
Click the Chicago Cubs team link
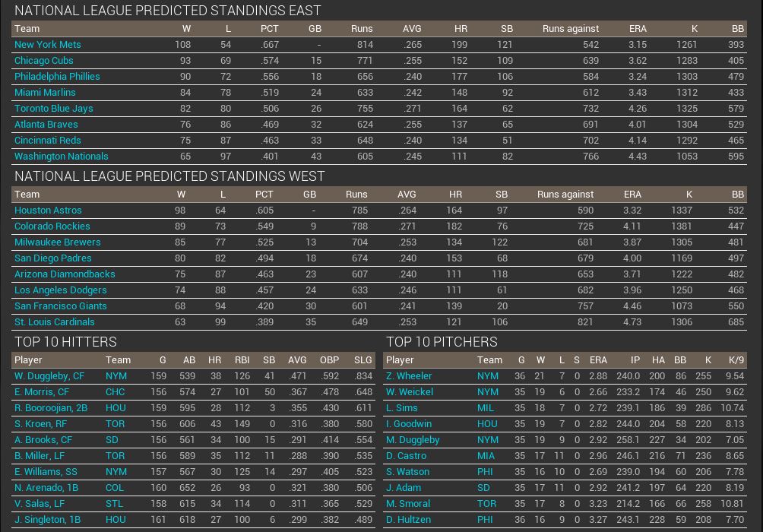43,61
